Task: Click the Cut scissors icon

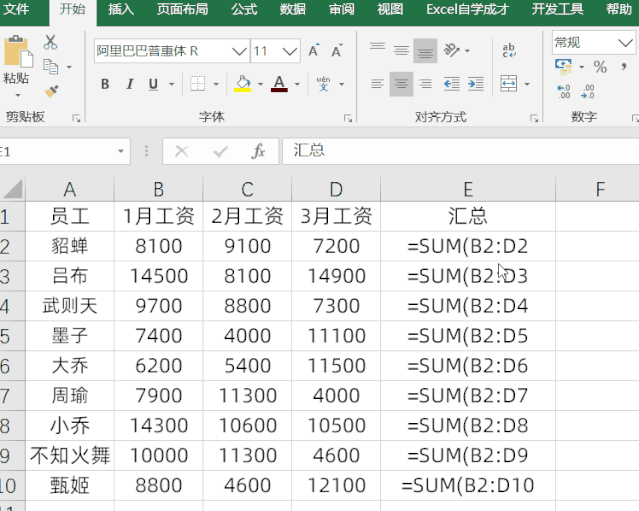Action: (51, 44)
